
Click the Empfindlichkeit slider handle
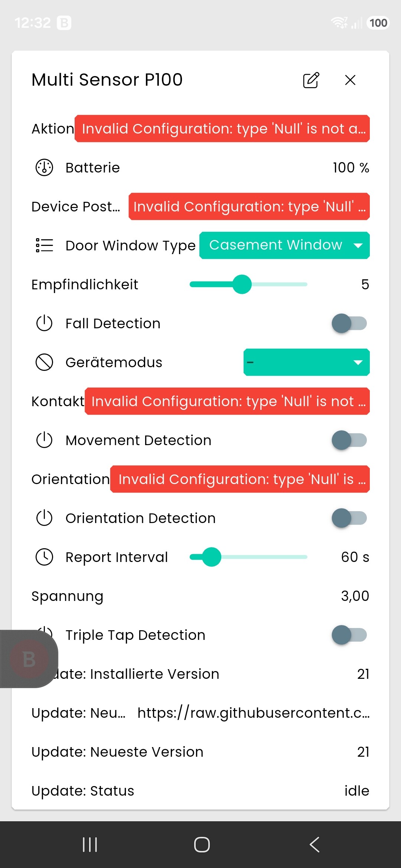point(242,284)
